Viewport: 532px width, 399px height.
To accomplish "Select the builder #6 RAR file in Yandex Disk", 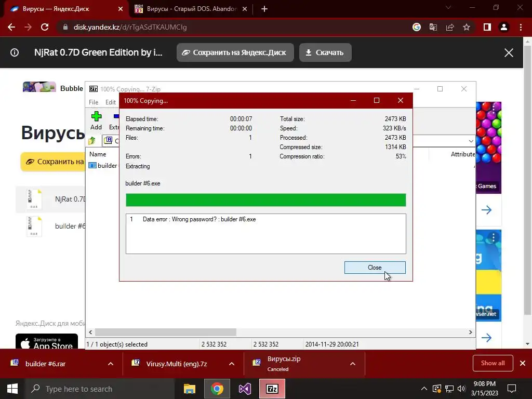I will point(50,227).
